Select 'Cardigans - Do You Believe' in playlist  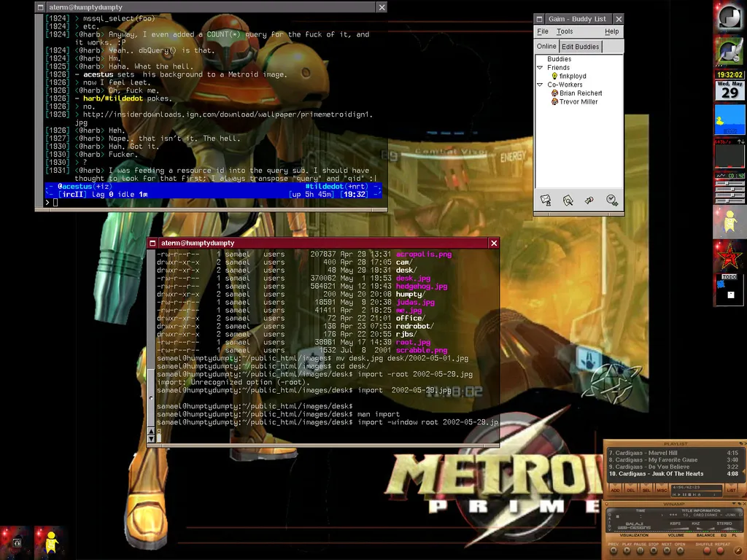pyautogui.click(x=673, y=467)
